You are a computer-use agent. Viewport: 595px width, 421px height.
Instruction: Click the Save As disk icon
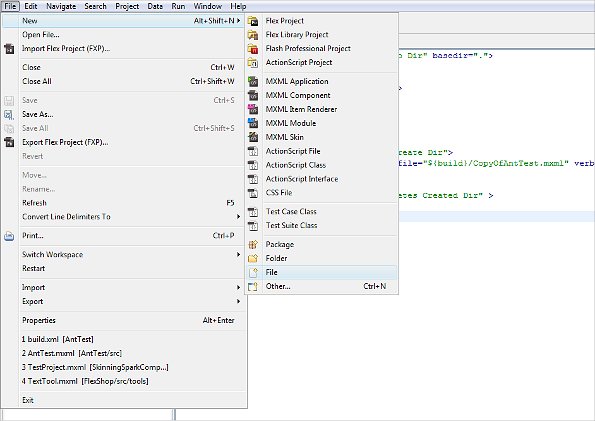[x=9, y=114]
